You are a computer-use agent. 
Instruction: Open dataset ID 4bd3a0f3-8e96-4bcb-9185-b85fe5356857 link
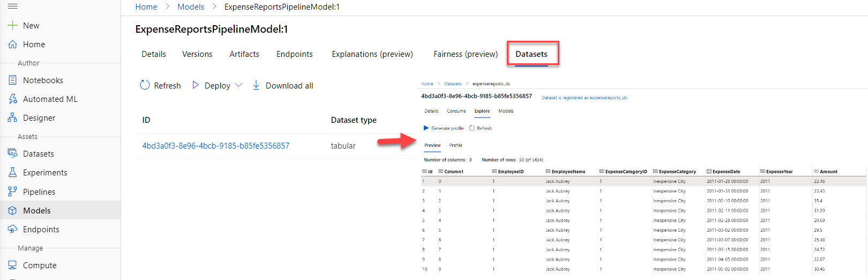(x=215, y=145)
